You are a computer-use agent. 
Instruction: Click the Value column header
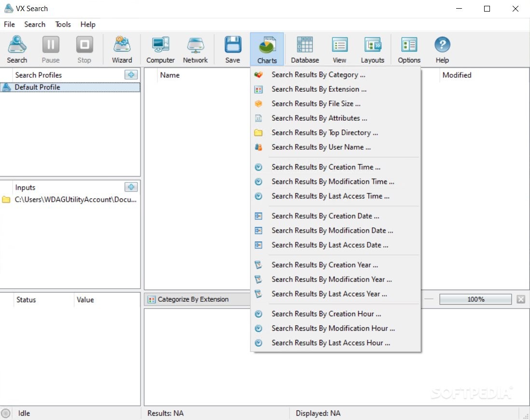(85, 300)
